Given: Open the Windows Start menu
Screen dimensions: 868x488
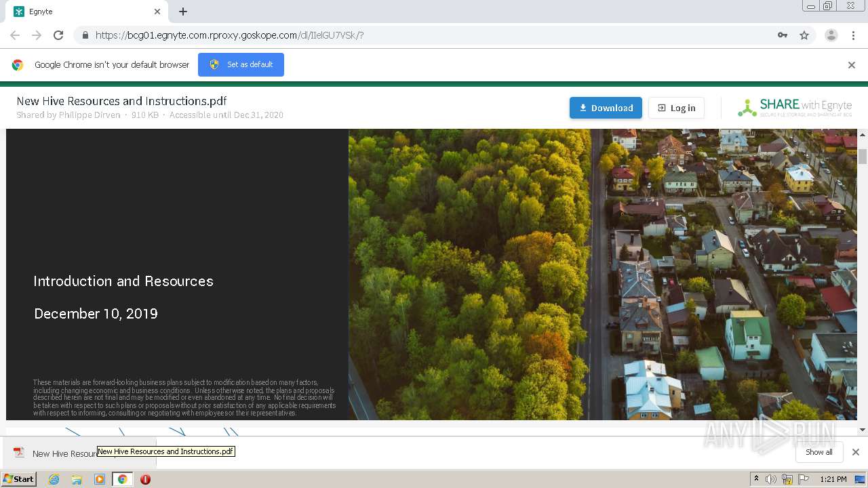Looking at the screenshot, I should 19,479.
